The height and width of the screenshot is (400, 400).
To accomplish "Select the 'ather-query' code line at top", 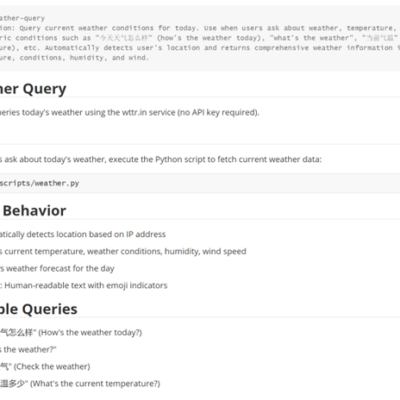I will pos(22,18).
